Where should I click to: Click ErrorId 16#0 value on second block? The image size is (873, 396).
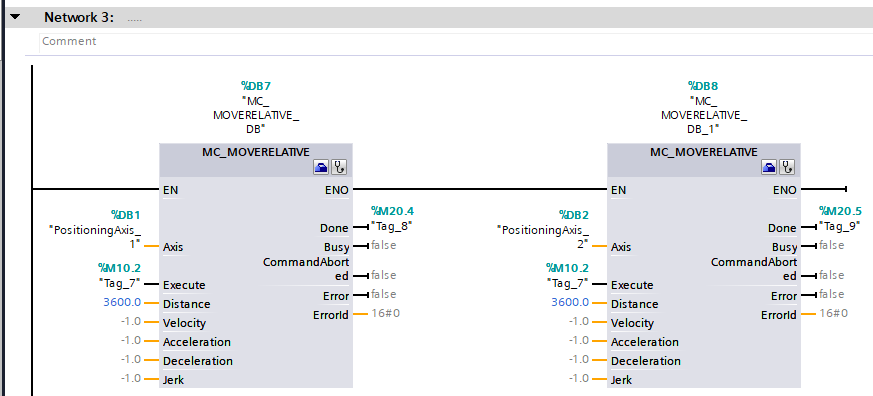tap(833, 313)
